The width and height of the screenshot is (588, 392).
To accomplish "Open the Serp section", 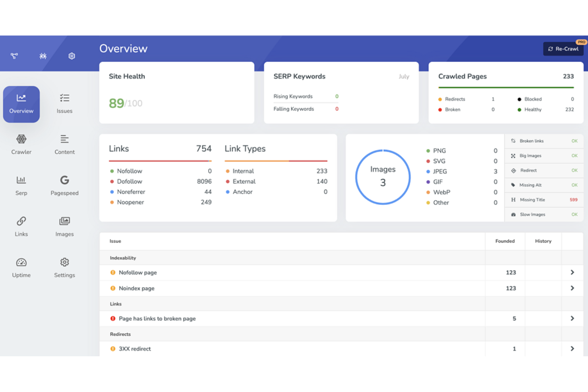I will coord(21,186).
